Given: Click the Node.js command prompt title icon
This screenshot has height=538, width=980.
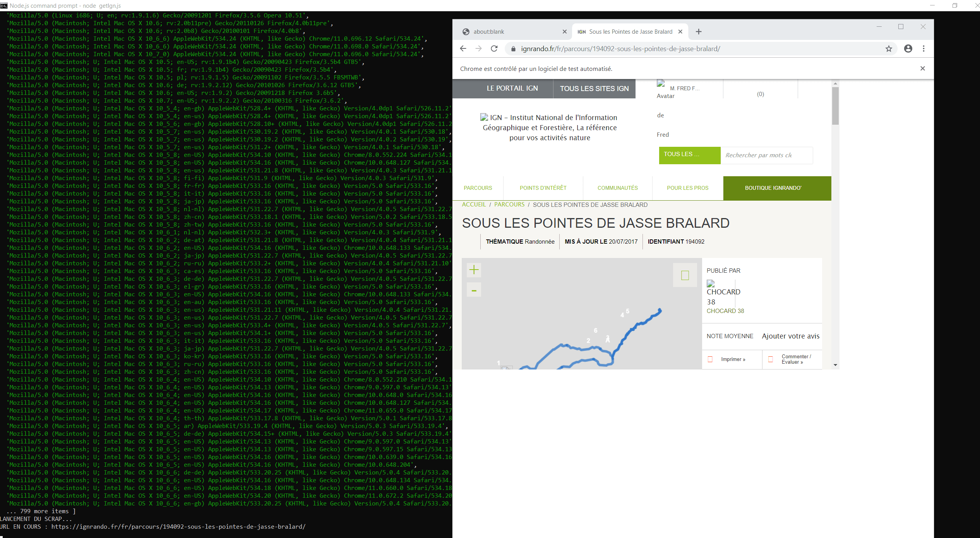Looking at the screenshot, I should 4,5.
